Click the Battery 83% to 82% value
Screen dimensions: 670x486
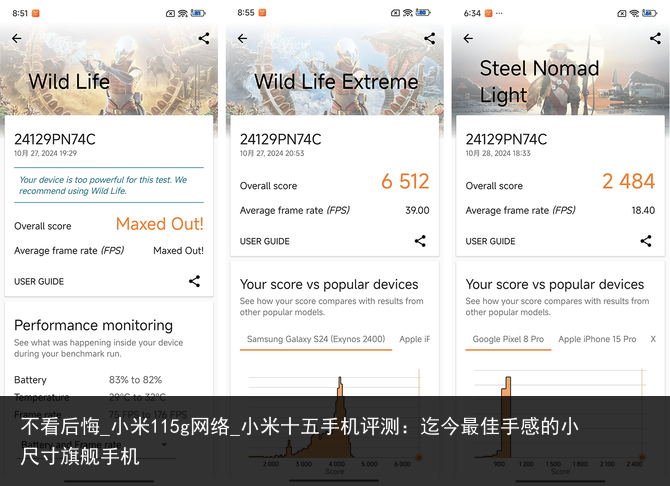135,380
